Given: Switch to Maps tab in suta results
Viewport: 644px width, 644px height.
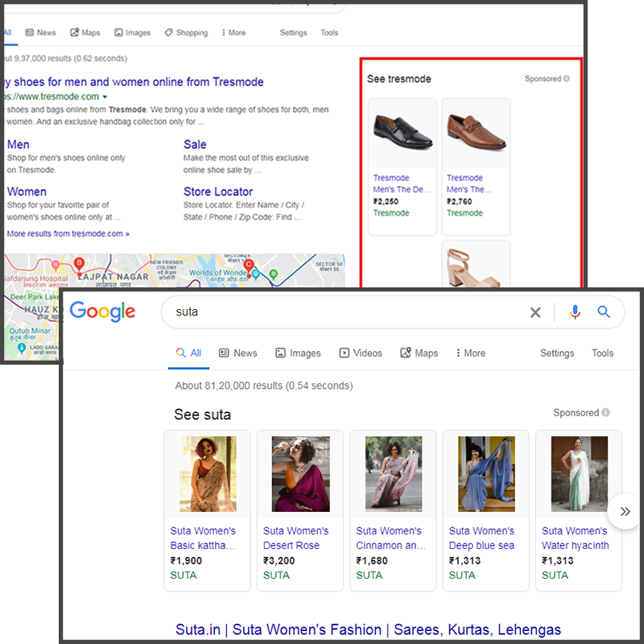Looking at the screenshot, I should tap(419, 353).
